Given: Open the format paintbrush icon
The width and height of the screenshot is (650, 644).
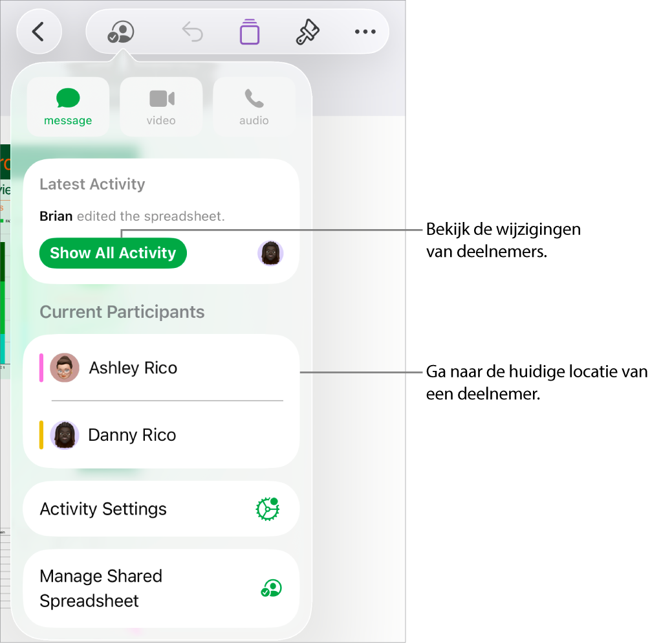Looking at the screenshot, I should (307, 32).
